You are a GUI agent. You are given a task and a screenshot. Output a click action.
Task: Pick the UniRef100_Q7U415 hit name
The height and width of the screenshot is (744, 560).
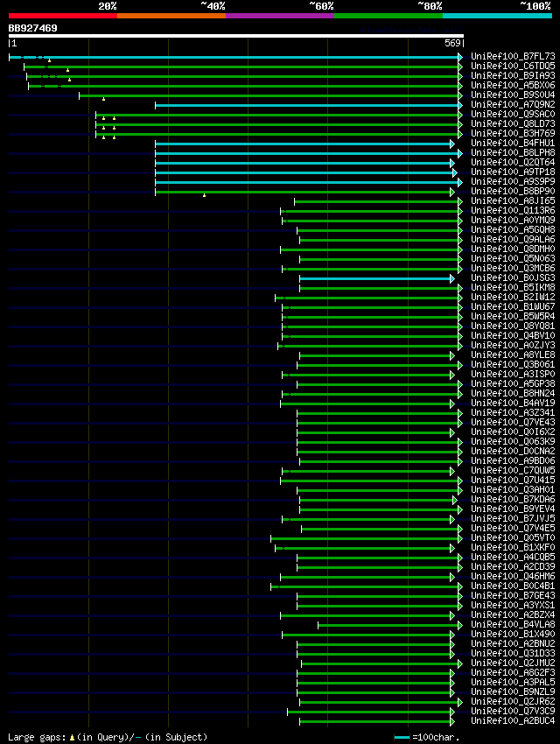click(x=513, y=481)
